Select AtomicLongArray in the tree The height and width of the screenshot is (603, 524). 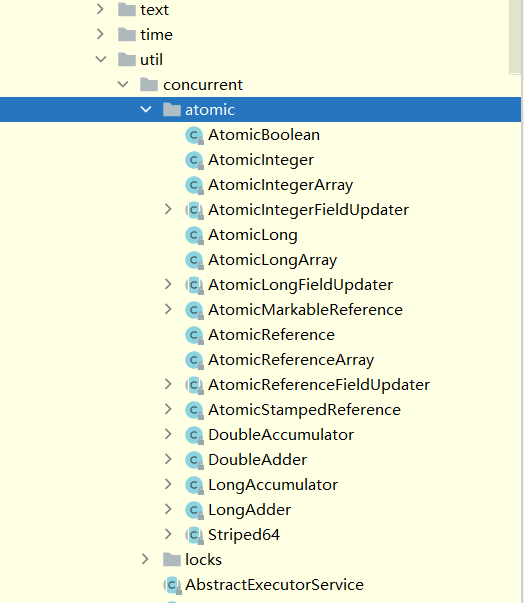(x=273, y=260)
